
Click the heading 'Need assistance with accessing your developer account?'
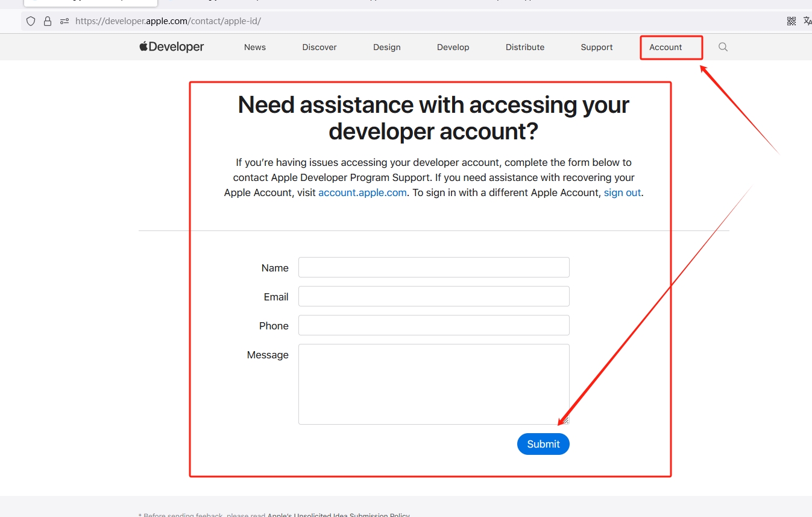pos(433,118)
